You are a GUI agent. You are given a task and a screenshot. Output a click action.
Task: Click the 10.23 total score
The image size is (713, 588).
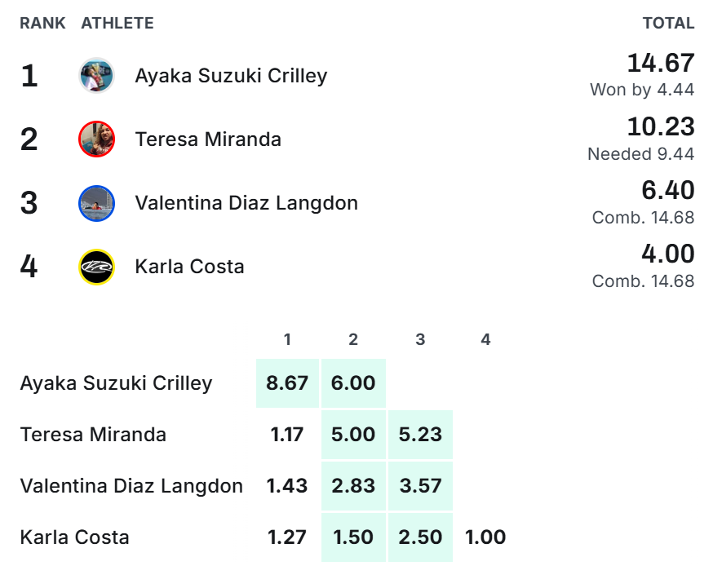[661, 126]
